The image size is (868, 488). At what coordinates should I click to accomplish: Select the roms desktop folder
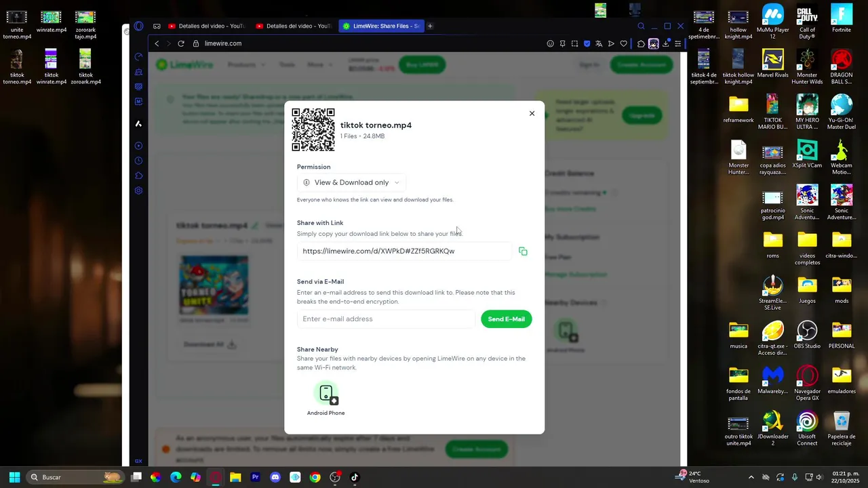[772, 245]
